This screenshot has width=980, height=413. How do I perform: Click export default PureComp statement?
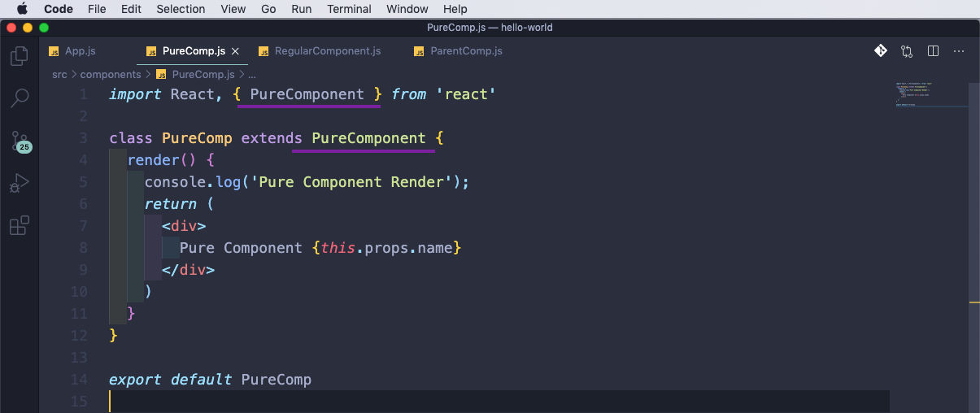click(211, 380)
